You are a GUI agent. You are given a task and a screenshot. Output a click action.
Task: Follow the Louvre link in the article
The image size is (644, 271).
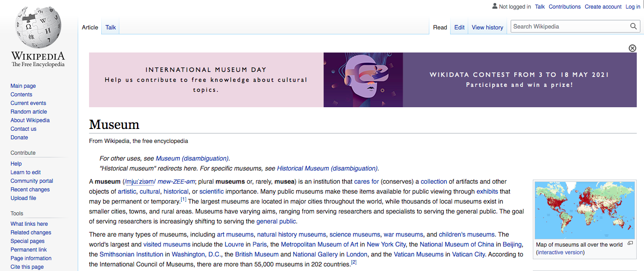(234, 245)
